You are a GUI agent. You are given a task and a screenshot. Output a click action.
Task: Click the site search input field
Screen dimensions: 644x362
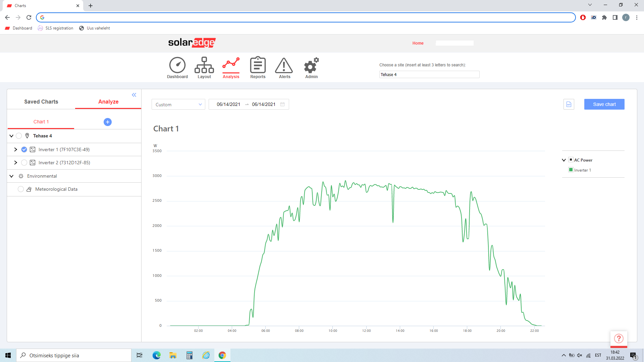(x=429, y=74)
